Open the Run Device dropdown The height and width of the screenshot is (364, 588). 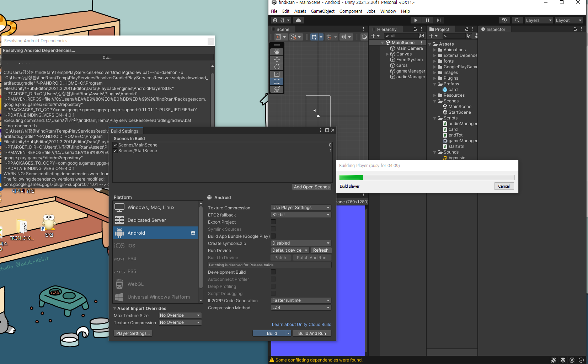[290, 250]
